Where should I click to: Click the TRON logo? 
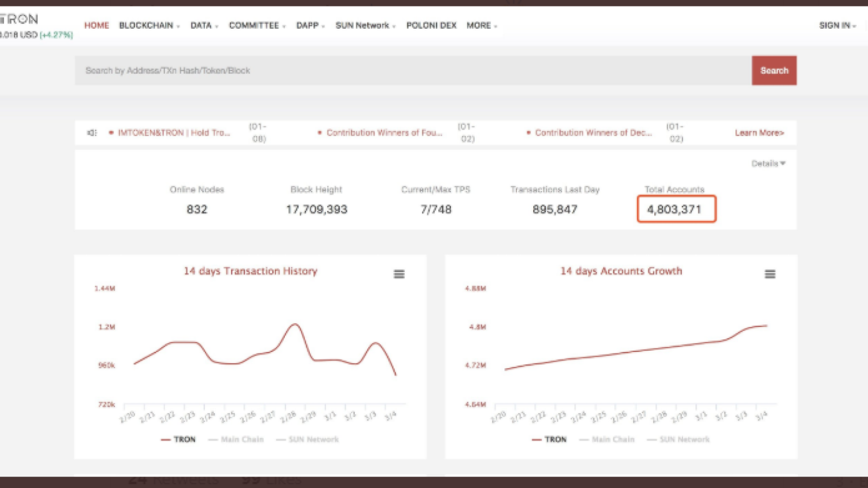tap(19, 19)
